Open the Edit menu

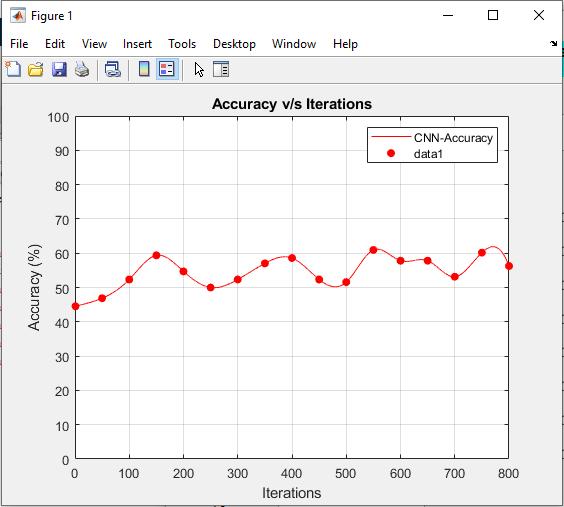coord(55,44)
